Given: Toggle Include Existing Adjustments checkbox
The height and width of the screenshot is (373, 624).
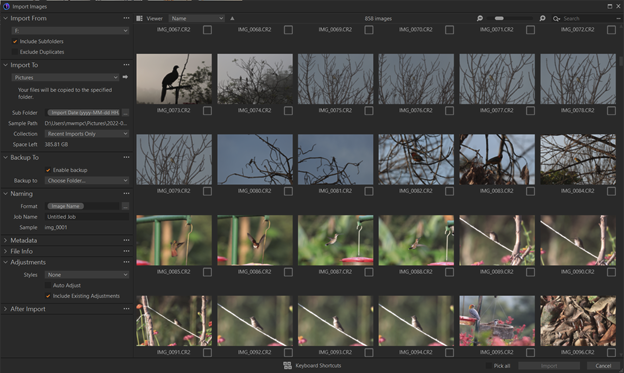Looking at the screenshot, I should click(x=48, y=296).
